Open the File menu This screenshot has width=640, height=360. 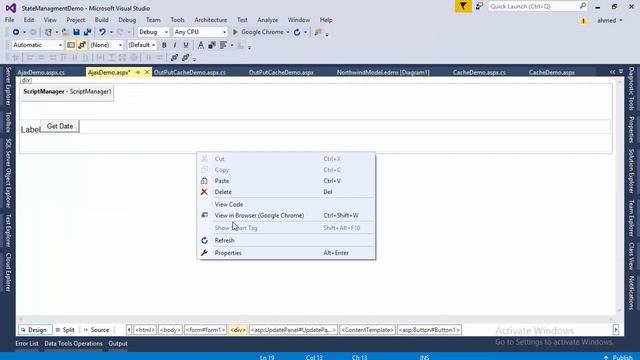click(x=9, y=20)
